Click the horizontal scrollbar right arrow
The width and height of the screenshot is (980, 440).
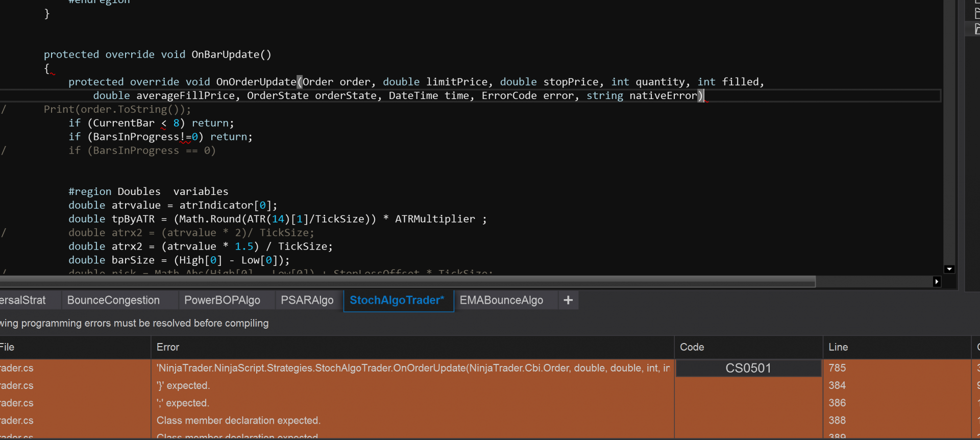(x=937, y=281)
